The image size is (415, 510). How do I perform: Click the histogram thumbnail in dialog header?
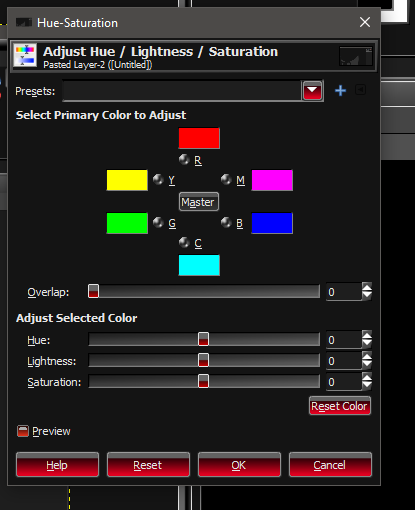356,56
